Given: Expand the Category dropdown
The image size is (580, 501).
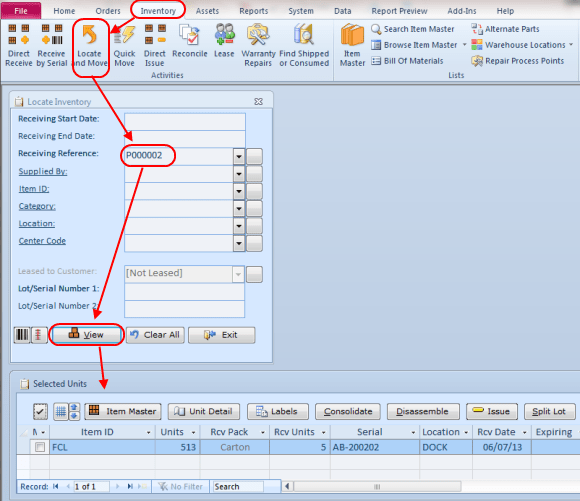Looking at the screenshot, I should 239,209.
